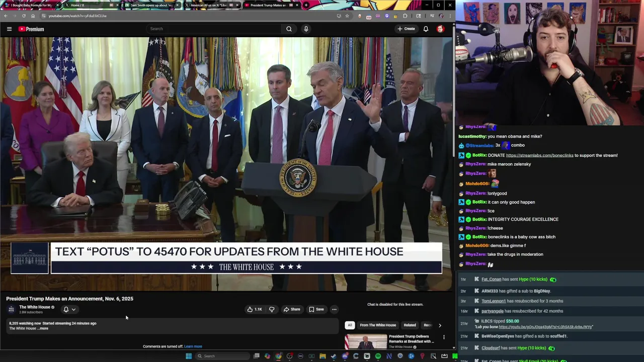
Task: Open YouTube notifications bell in header
Action: [426, 29]
